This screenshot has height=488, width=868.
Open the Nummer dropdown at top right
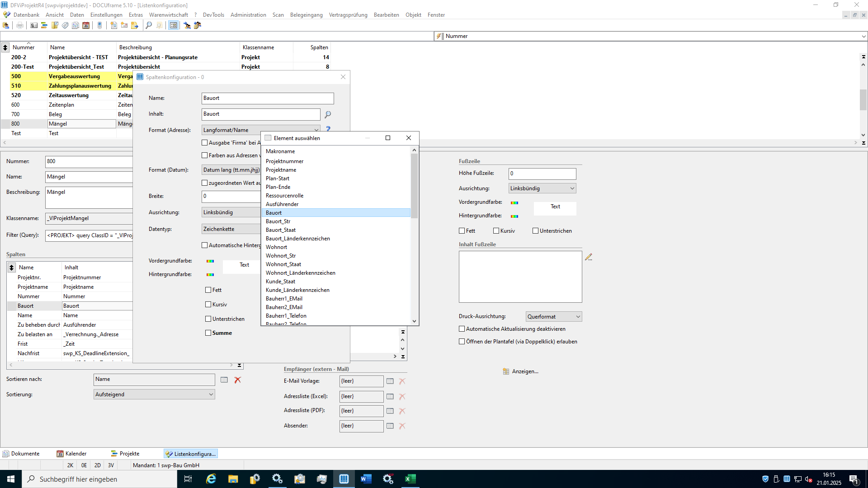pos(863,36)
